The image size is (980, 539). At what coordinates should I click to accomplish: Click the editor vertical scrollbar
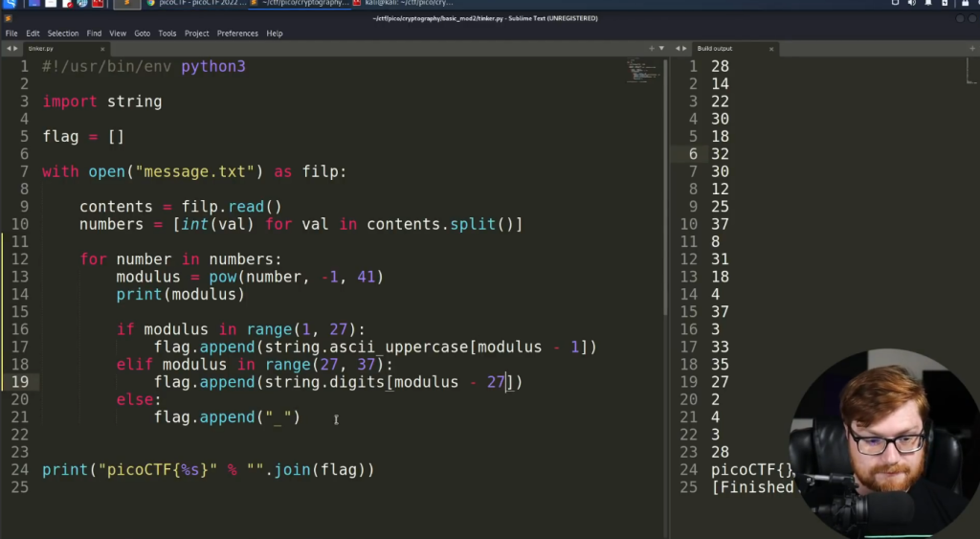point(666,188)
